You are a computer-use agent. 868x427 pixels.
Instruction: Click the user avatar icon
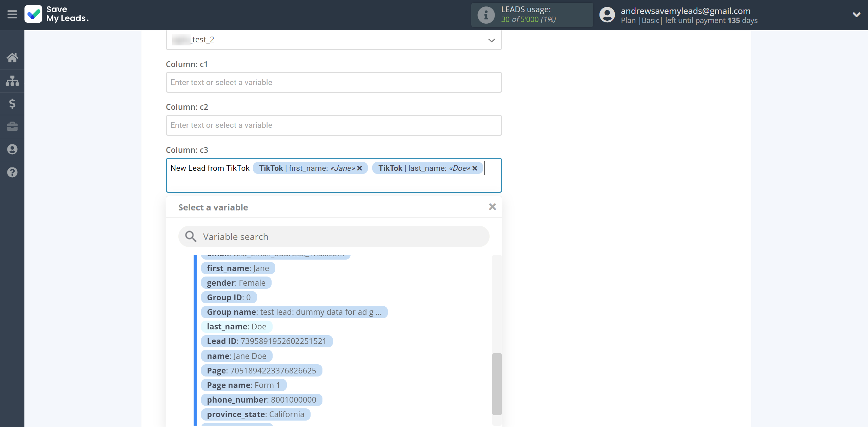point(607,15)
